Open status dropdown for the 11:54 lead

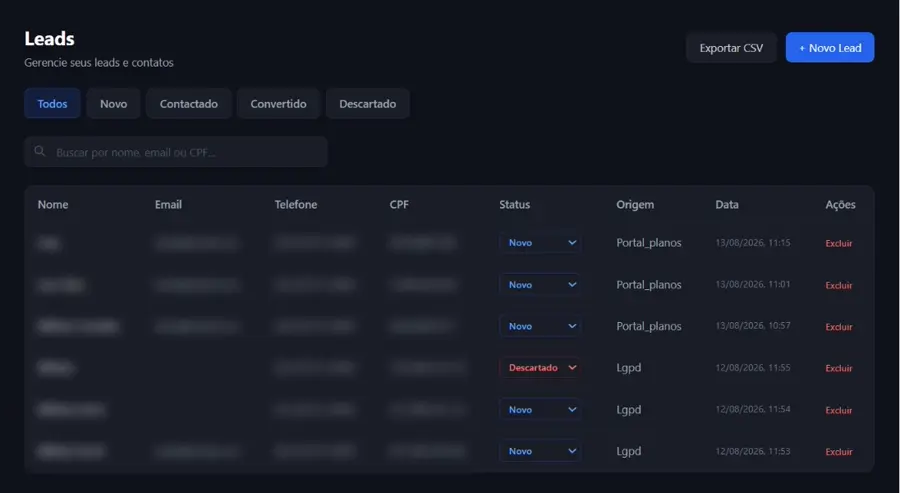click(x=540, y=410)
